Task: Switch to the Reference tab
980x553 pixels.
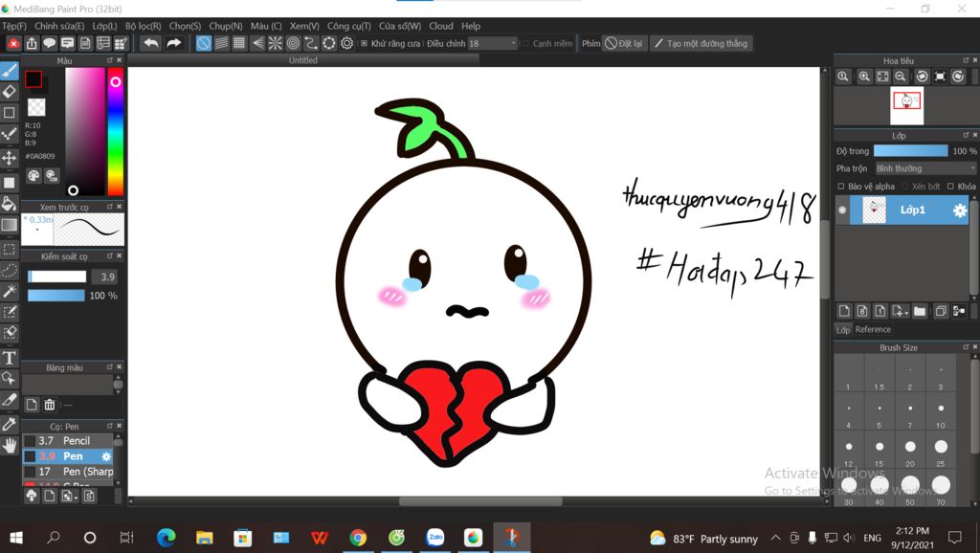Action: [x=873, y=329]
